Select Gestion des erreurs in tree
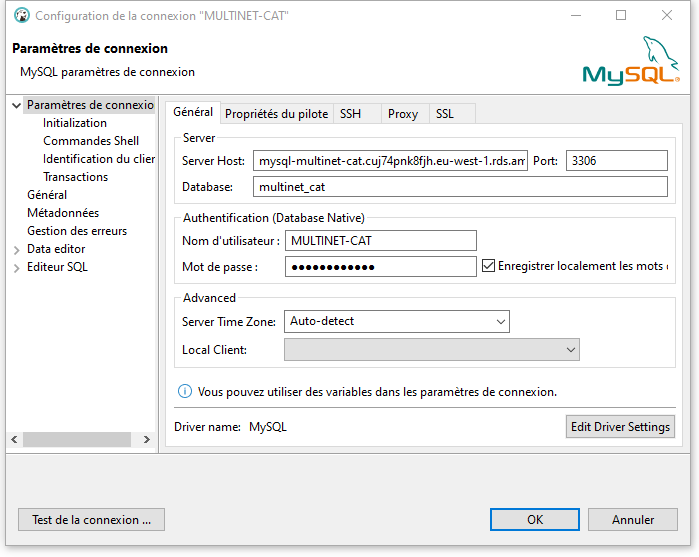The image size is (699, 557). pyautogui.click(x=77, y=231)
